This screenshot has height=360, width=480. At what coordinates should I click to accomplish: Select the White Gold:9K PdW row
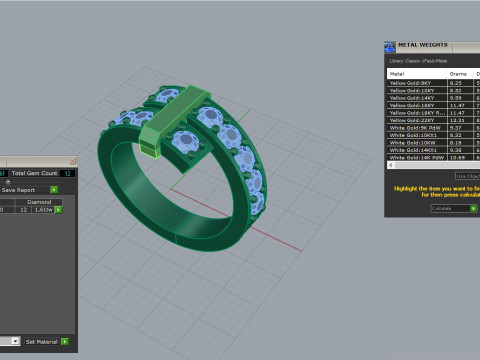click(x=433, y=128)
